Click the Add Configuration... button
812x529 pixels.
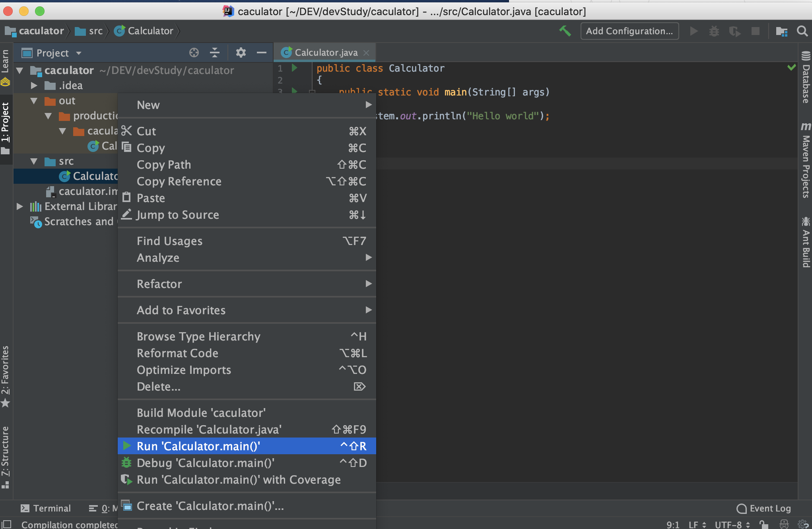(x=629, y=31)
